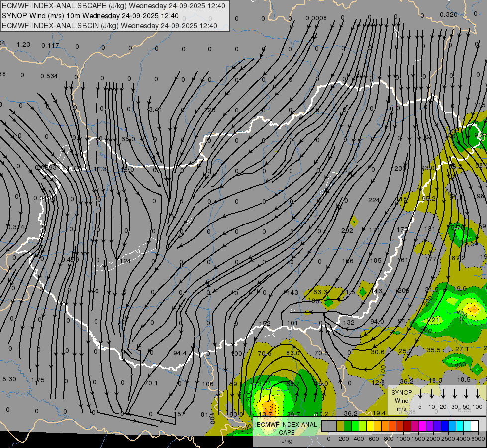Click the 20 m/s wind arrow in the legend
Viewport: 487px width, 448px height.
pyautogui.click(x=443, y=394)
